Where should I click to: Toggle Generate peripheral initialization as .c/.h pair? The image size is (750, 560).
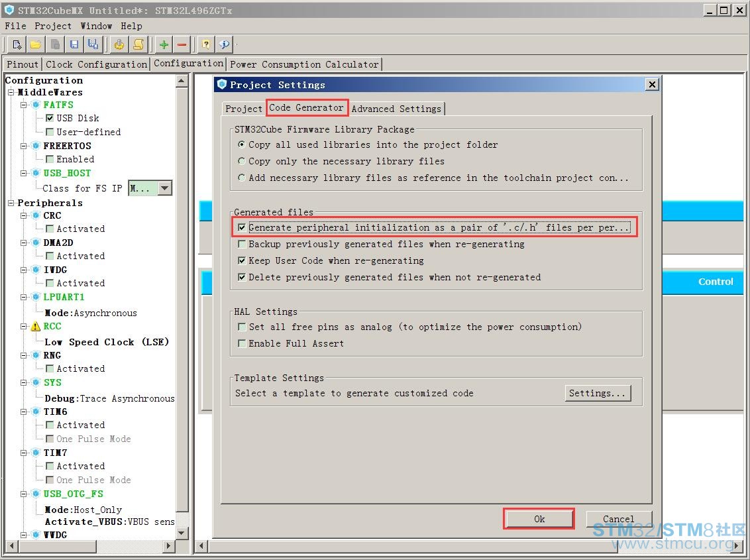(x=242, y=227)
